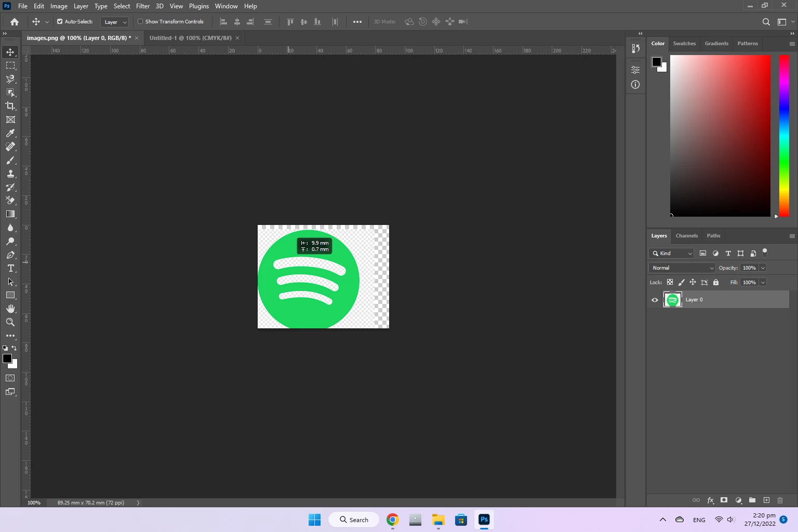Toggle Lock all padlock icon
This screenshot has width=798, height=532.
click(x=716, y=282)
